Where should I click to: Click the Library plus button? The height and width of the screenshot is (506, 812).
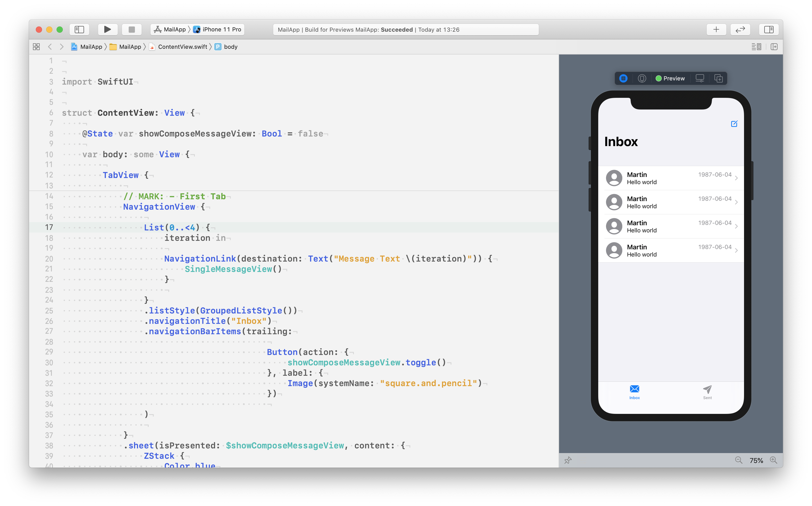(x=716, y=29)
